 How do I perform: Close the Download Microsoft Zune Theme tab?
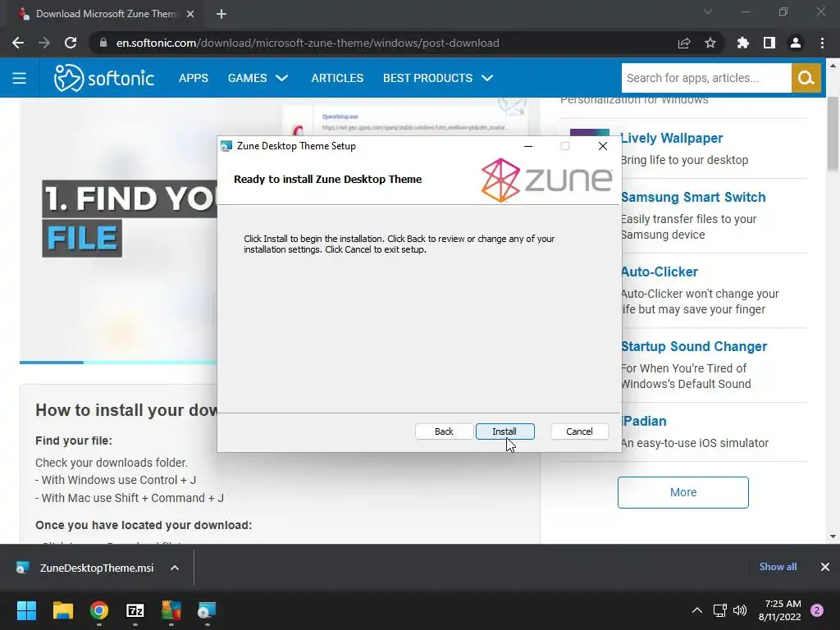coord(190,14)
